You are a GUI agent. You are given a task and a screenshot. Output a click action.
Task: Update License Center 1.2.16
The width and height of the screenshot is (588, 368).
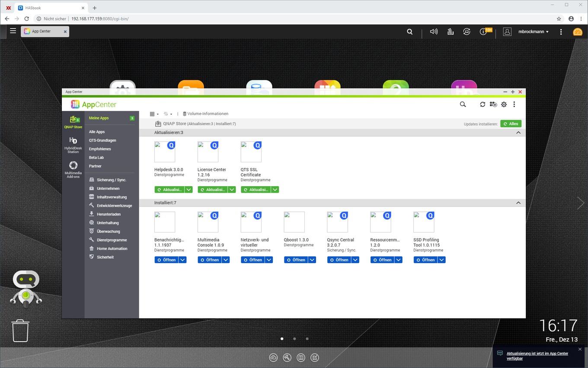pos(213,190)
